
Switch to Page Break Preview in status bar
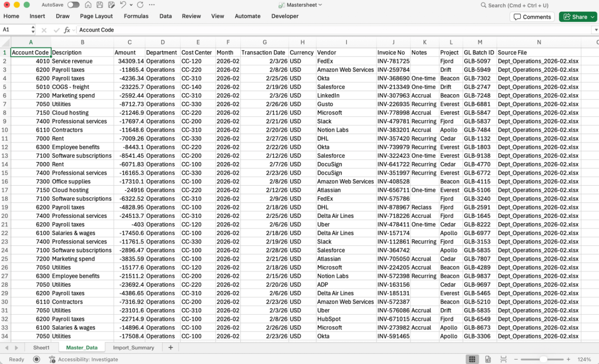(503, 359)
